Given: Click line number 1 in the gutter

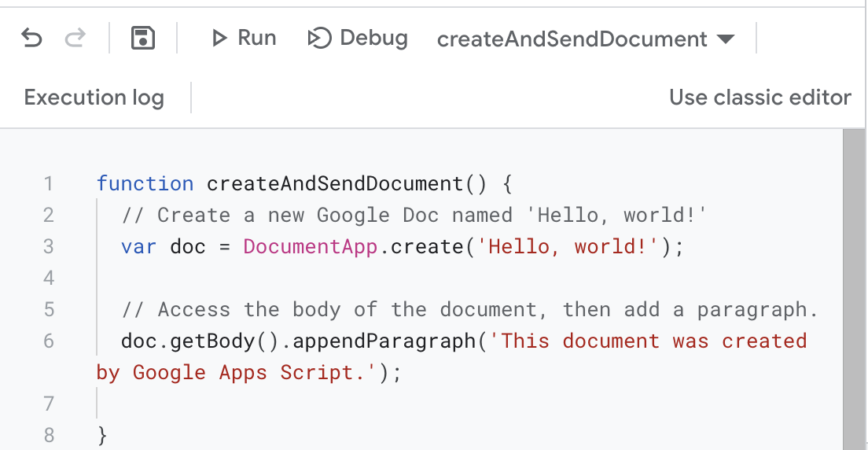Looking at the screenshot, I should 48,183.
